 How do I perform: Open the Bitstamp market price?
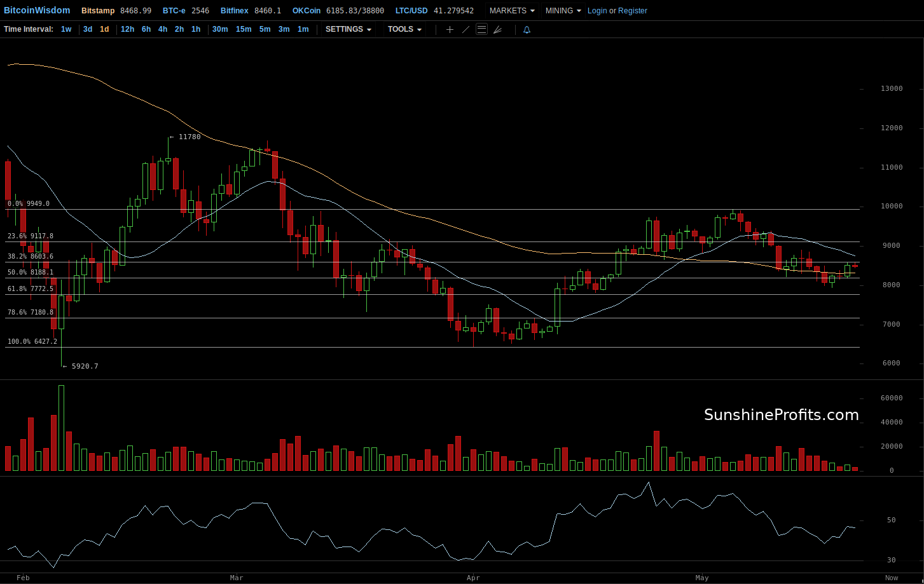(x=116, y=11)
